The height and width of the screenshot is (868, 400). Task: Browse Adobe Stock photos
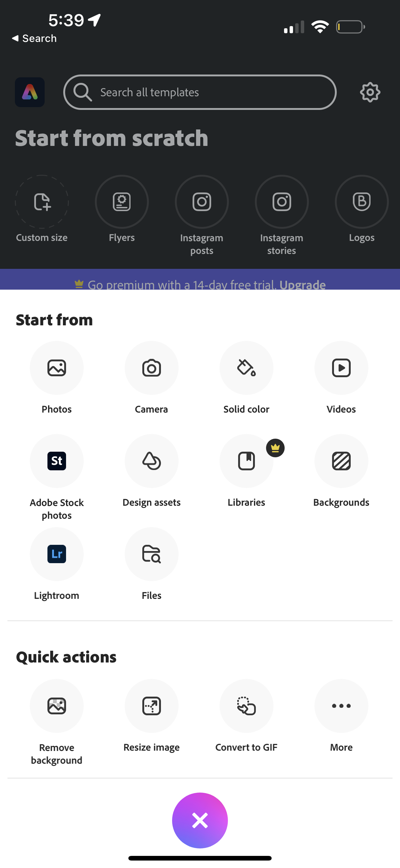click(56, 461)
